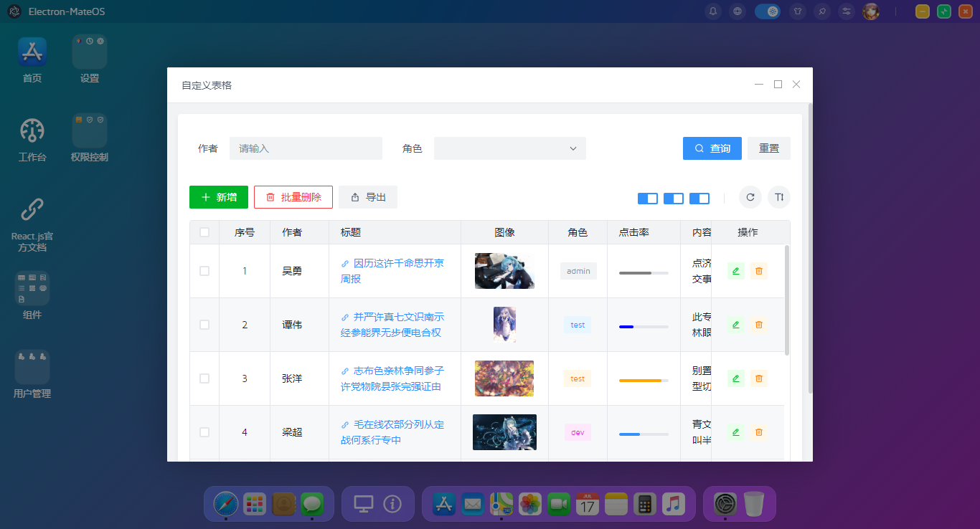Click the notification bell in the top bar
This screenshot has height=529, width=980.
click(713, 11)
